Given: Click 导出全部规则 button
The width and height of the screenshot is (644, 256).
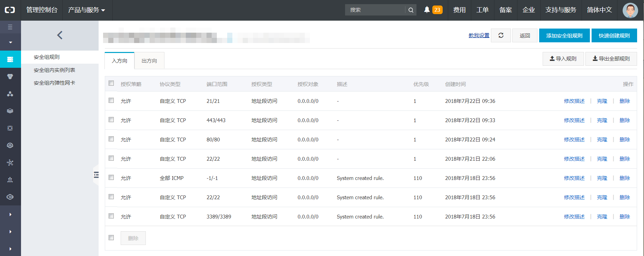Looking at the screenshot, I should click(611, 59).
